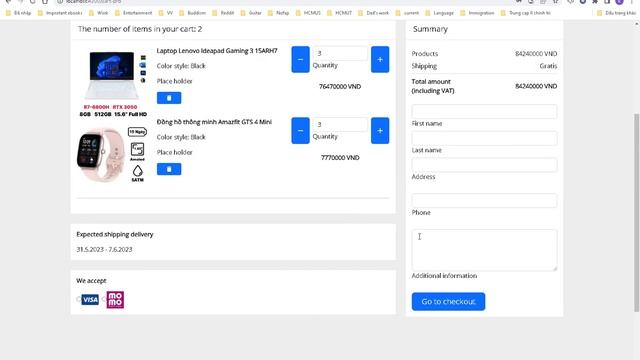Open the Immigration bookmarks folder
The width and height of the screenshot is (640, 360).
point(477,13)
